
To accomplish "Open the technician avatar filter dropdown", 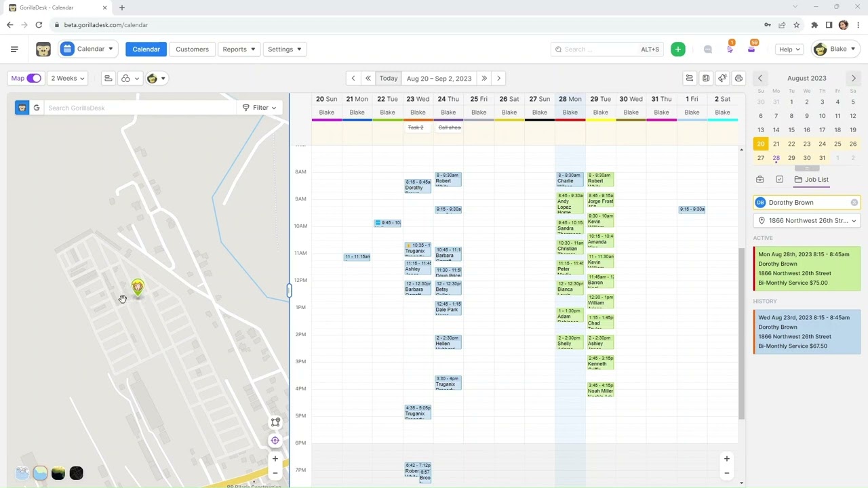I will pos(156,78).
